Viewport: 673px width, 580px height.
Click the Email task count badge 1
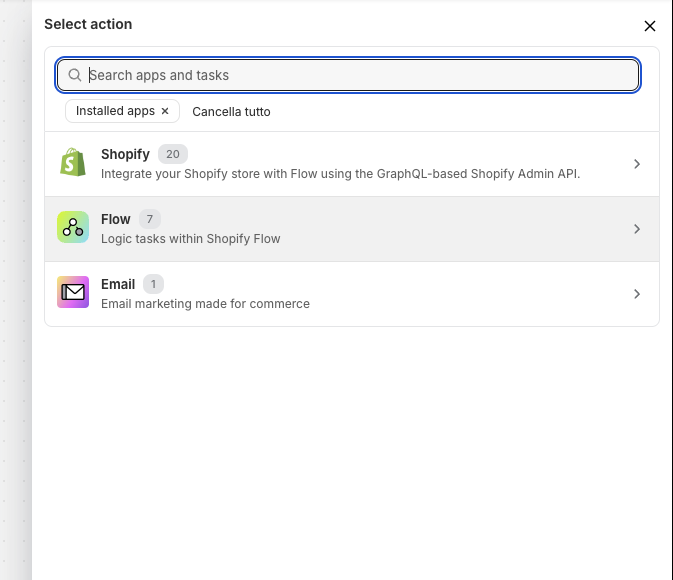click(154, 284)
